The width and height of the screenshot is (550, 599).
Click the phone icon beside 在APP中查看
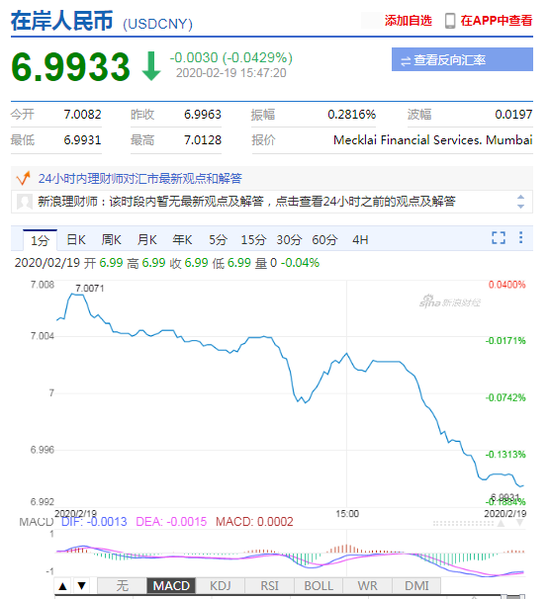(450, 21)
